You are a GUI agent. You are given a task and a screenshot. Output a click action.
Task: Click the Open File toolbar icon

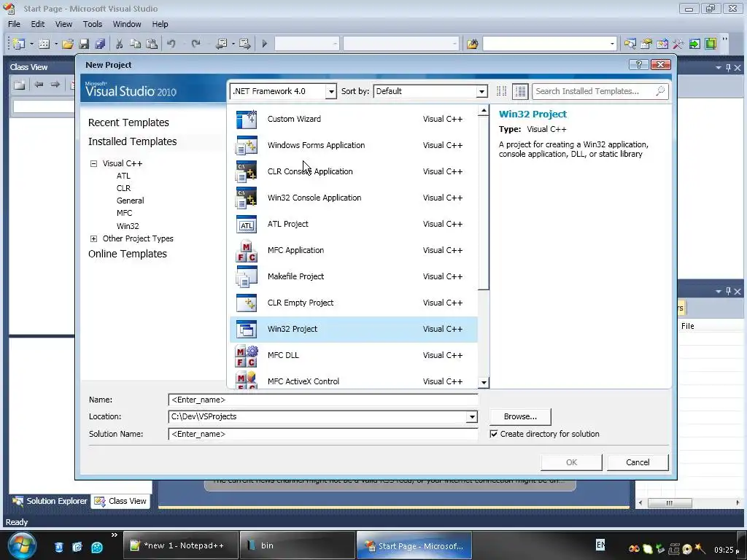click(x=68, y=44)
